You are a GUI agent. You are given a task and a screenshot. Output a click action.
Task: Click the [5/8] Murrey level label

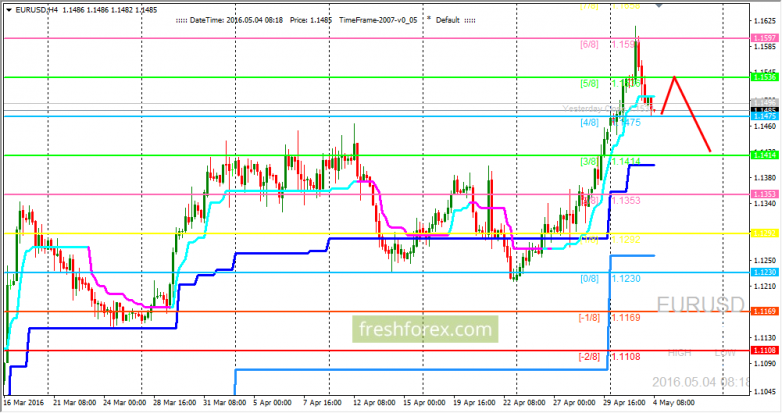[589, 84]
